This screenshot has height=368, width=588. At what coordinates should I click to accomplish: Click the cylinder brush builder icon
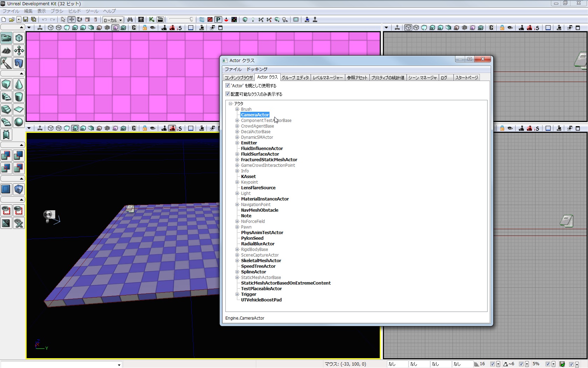[19, 97]
